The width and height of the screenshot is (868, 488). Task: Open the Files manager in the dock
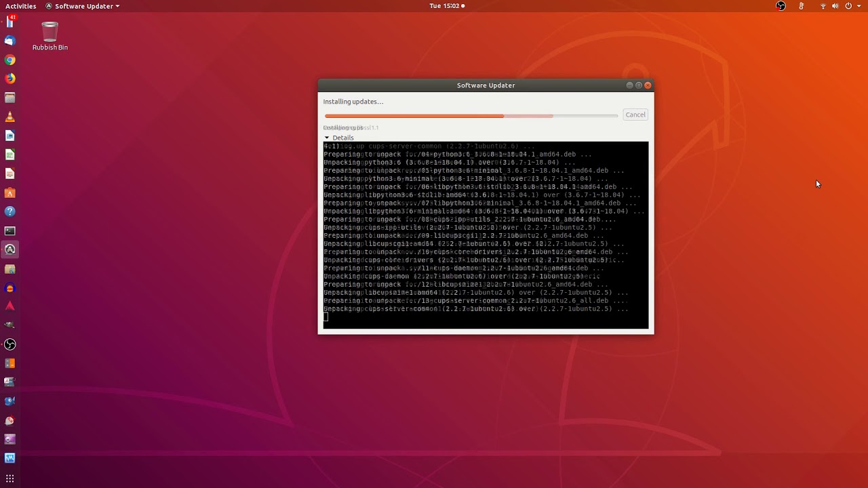point(9,98)
